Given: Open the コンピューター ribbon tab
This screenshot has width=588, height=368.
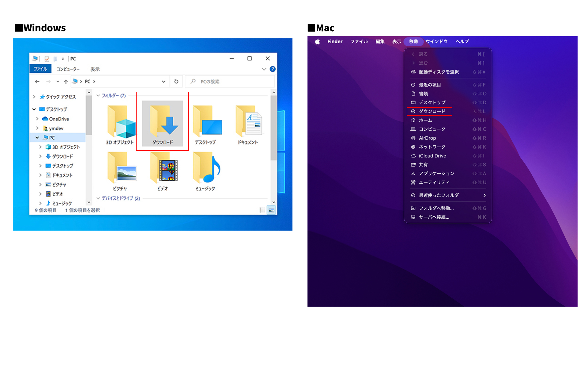Looking at the screenshot, I should tap(68, 69).
